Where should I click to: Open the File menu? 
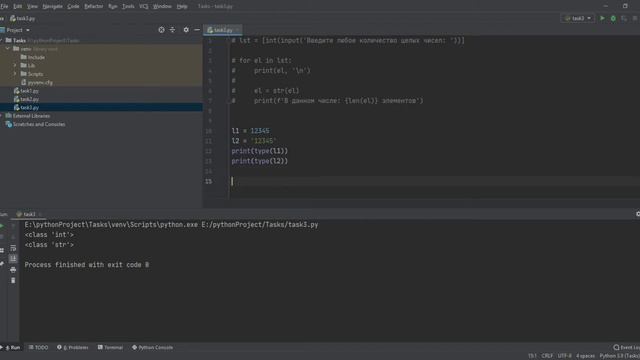coord(4,7)
